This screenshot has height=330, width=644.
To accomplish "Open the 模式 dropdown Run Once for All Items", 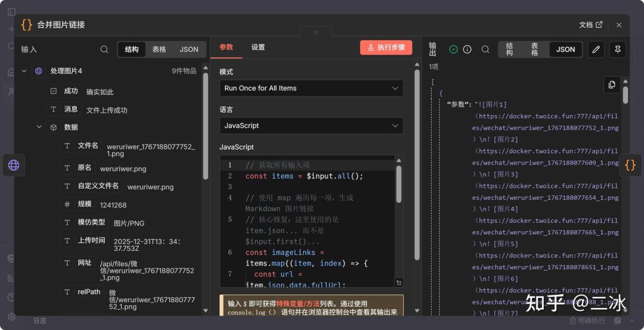I will 311,88.
